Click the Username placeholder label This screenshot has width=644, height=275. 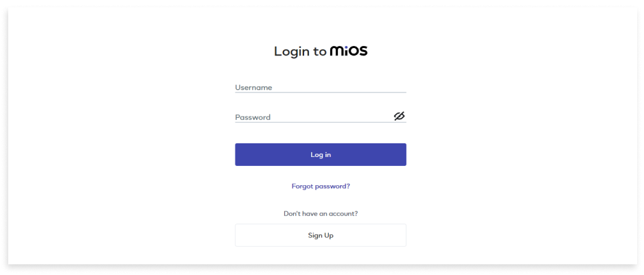click(x=253, y=87)
